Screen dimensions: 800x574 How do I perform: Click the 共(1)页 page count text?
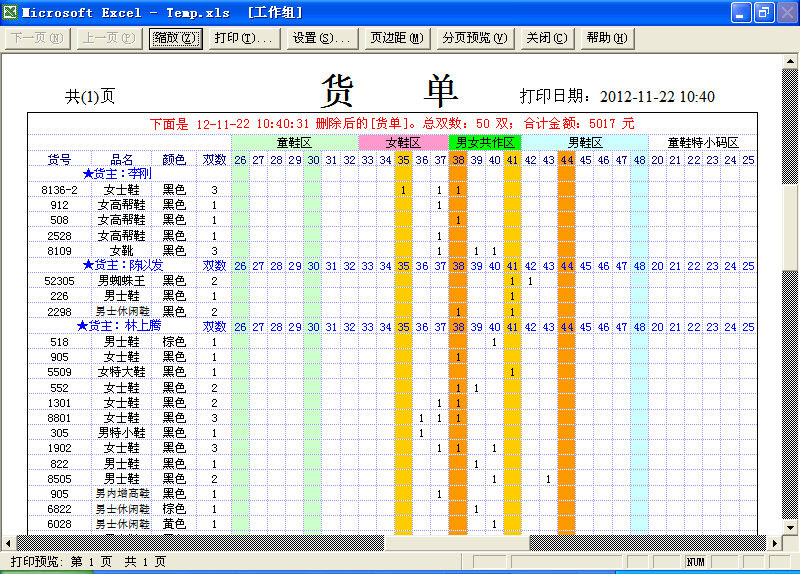[x=90, y=96]
